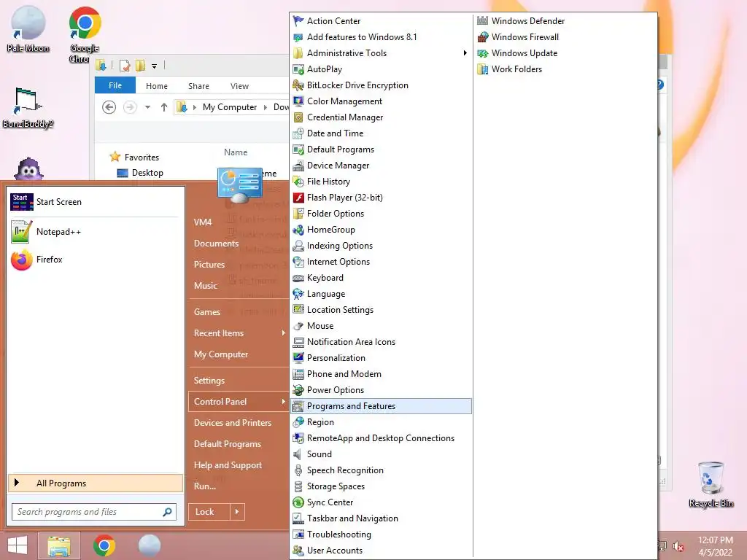
Task: Click the Start menu user picture thumbnail
Action: pyautogui.click(x=239, y=184)
